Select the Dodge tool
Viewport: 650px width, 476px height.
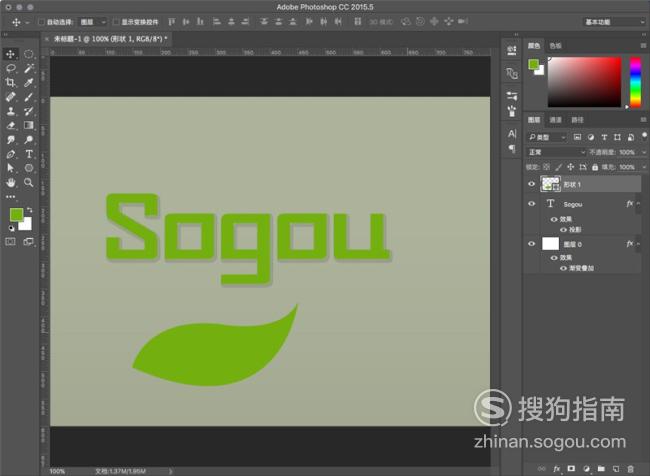29,140
